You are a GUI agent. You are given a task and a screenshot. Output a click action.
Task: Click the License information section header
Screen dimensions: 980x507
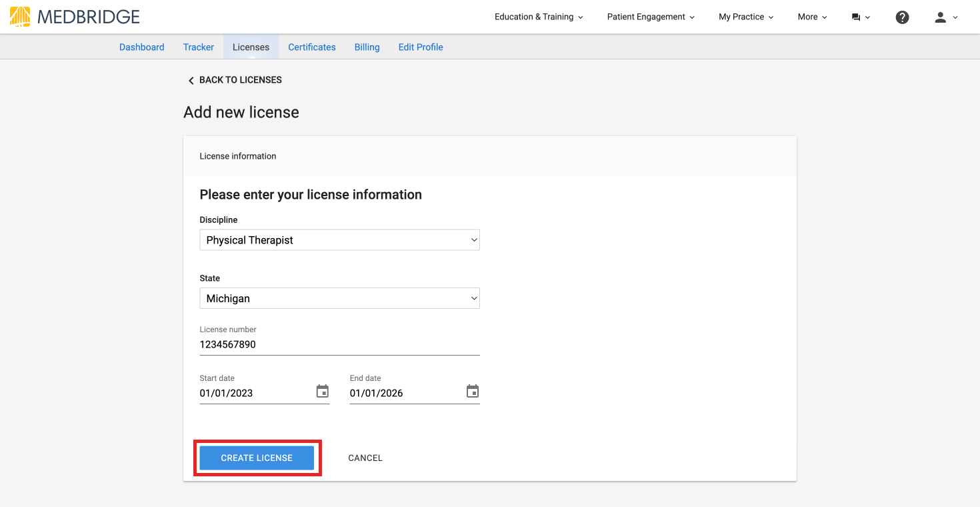490,156
